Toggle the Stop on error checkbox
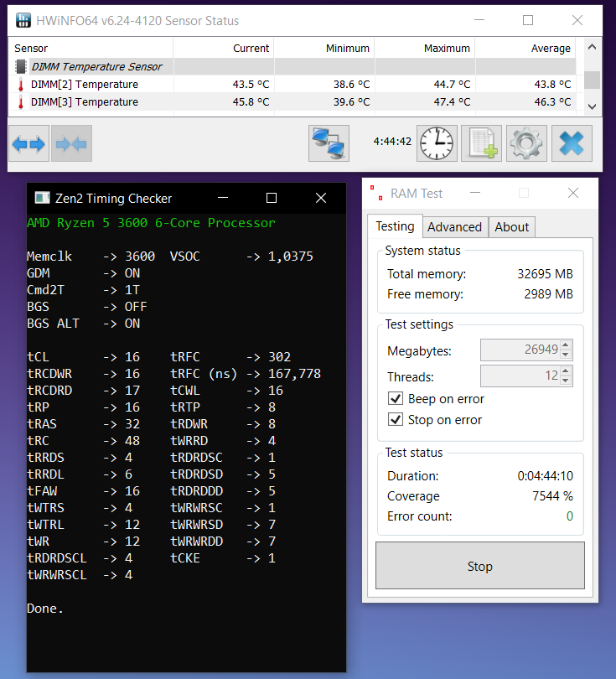The width and height of the screenshot is (616, 679). coord(396,419)
